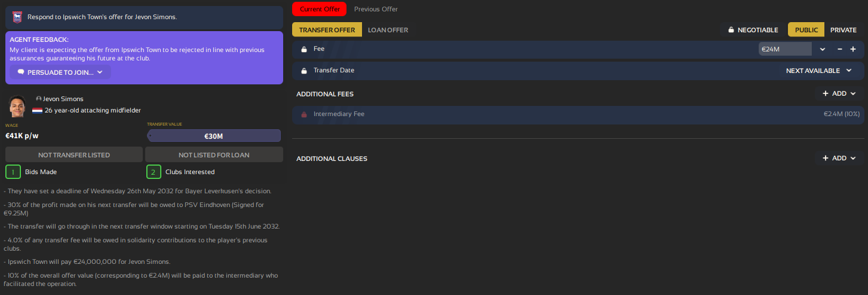Open the fee amount dropdown chevron
The height and width of the screenshot is (295, 868).
click(823, 49)
